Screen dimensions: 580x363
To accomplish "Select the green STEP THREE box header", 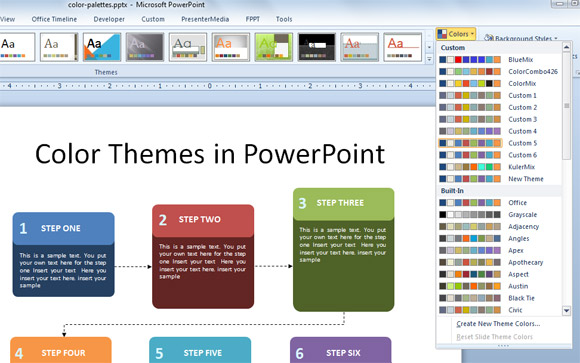I will point(344,204).
